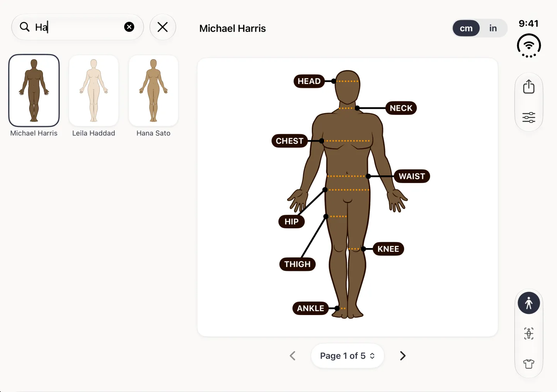557x392 pixels.
Task: Click inside the search input field
Action: click(x=77, y=27)
